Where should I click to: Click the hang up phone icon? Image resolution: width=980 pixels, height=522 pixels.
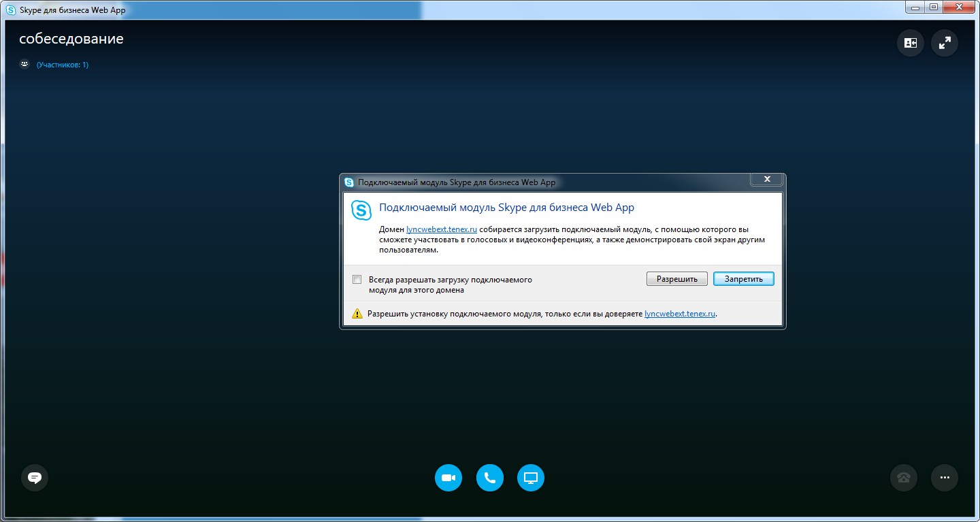(x=904, y=477)
